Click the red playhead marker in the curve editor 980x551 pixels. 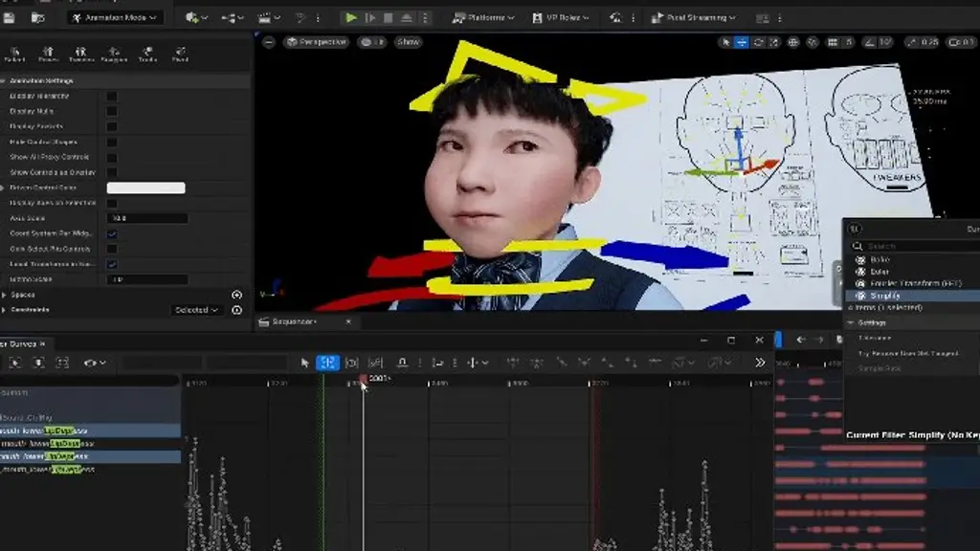pos(363,379)
